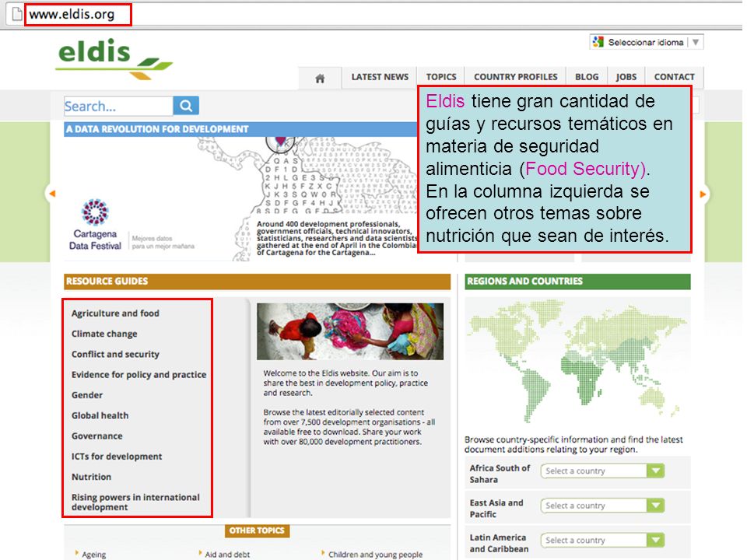This screenshot has width=747, height=560.
Task: Open the Country Profiles tab
Action: point(515,77)
